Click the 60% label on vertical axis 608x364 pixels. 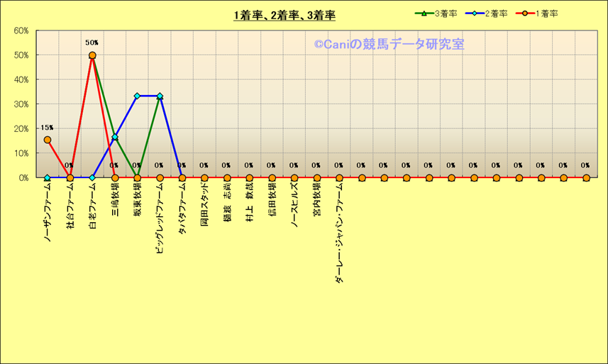tap(21, 31)
